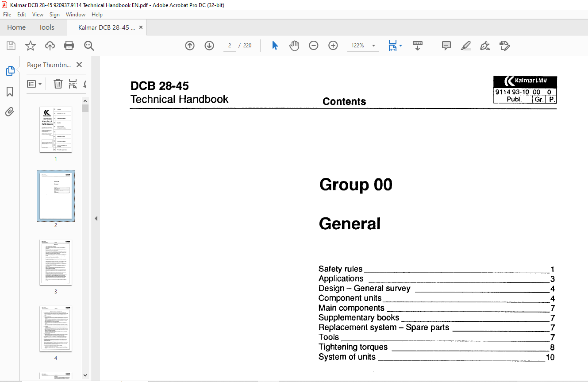Open the File menu

(x=7, y=15)
